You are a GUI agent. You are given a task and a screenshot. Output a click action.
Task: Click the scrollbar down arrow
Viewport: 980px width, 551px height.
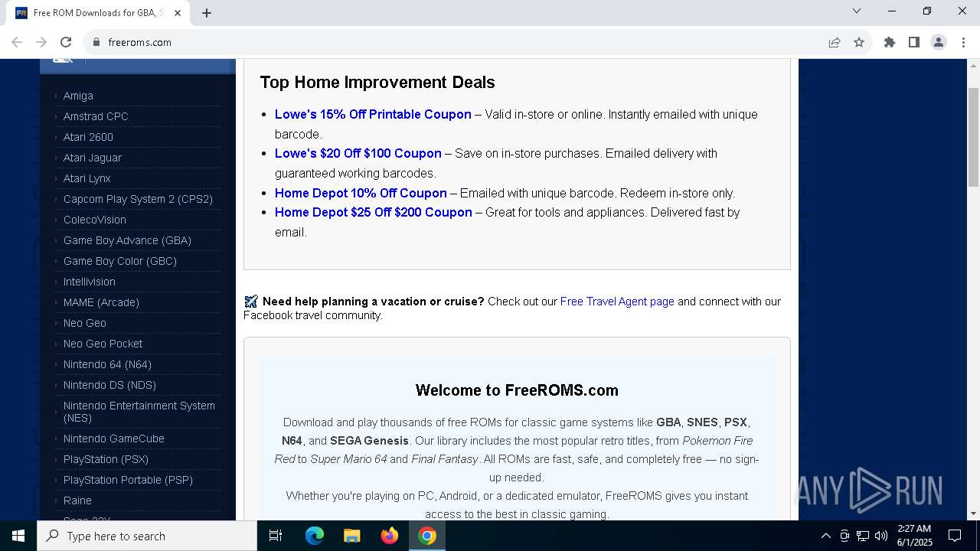coord(973,514)
